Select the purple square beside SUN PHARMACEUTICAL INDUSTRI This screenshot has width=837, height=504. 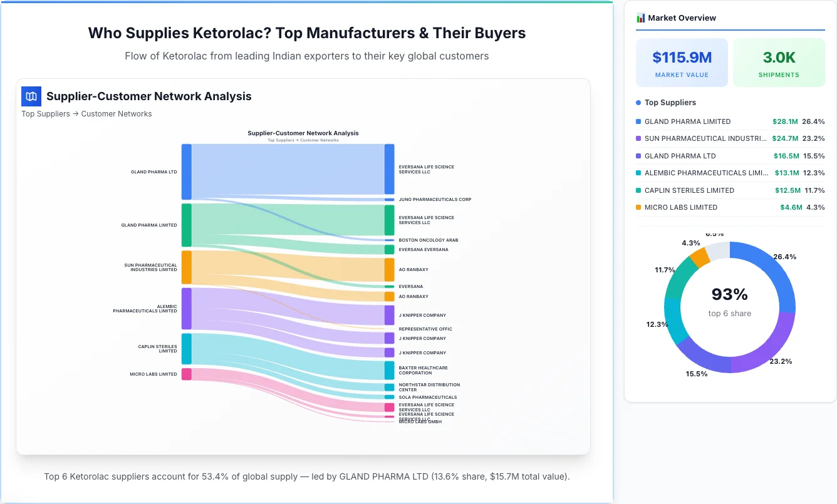pyautogui.click(x=638, y=138)
